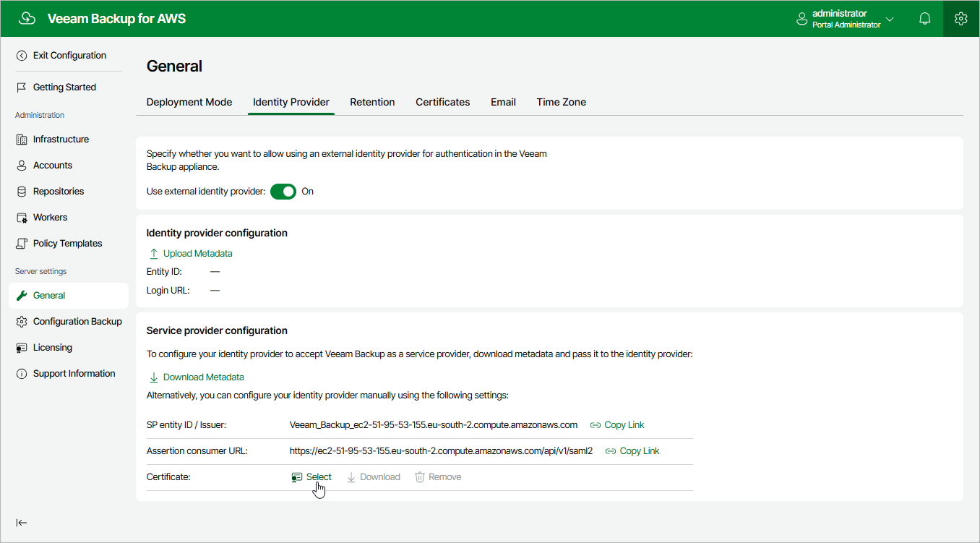Click the Infrastructure building icon
Image resolution: width=980 pixels, height=543 pixels.
pos(22,140)
